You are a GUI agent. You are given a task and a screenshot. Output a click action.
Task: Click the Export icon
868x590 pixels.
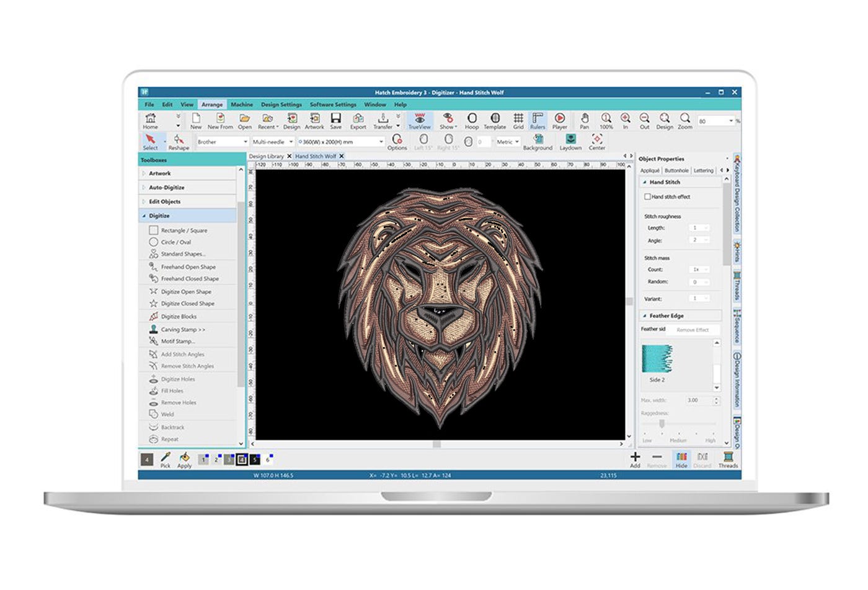(358, 120)
